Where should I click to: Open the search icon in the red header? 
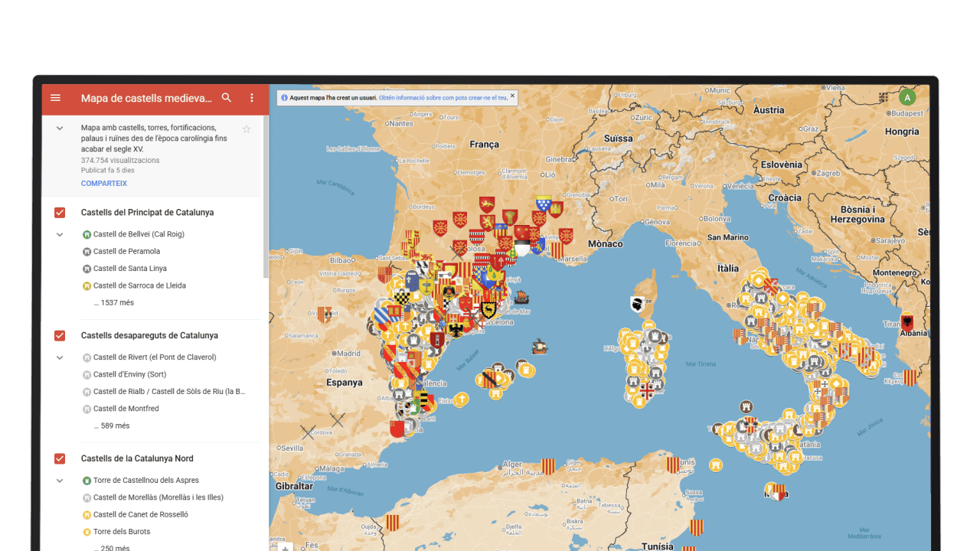coord(226,98)
